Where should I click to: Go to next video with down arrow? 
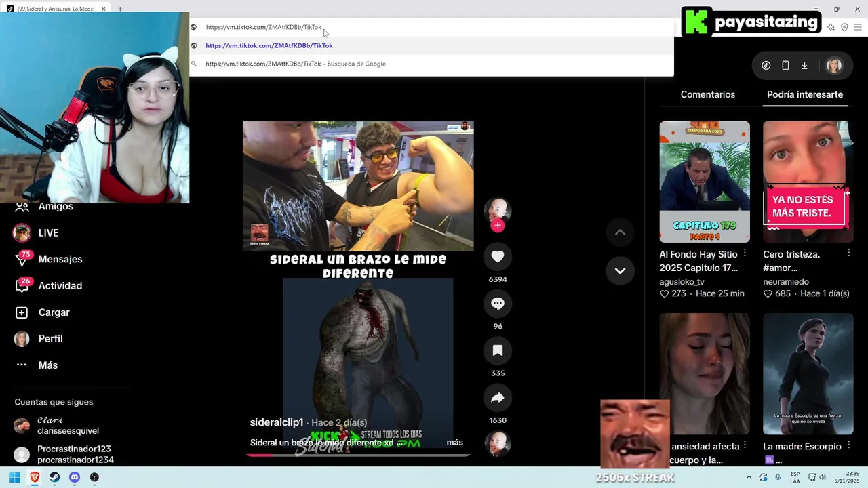[620, 270]
